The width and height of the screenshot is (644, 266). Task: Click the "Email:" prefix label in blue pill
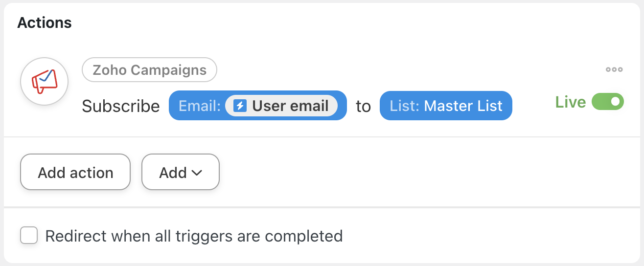(x=200, y=106)
